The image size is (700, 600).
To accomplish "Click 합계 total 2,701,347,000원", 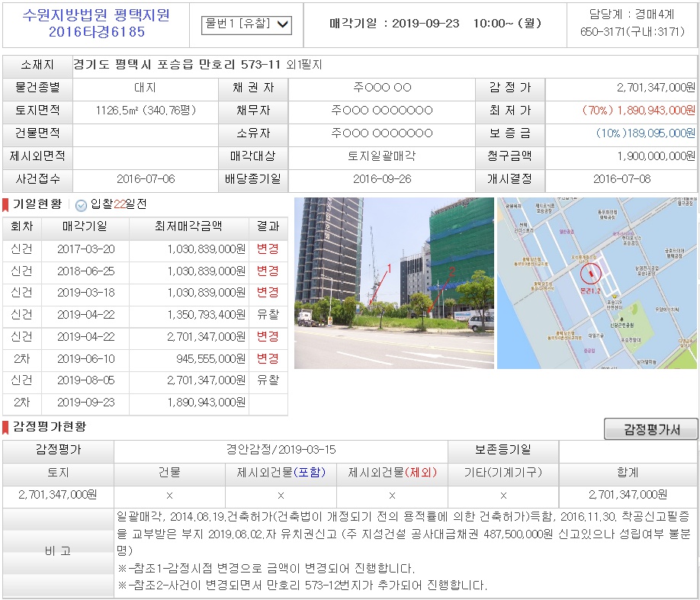I will click(628, 495).
